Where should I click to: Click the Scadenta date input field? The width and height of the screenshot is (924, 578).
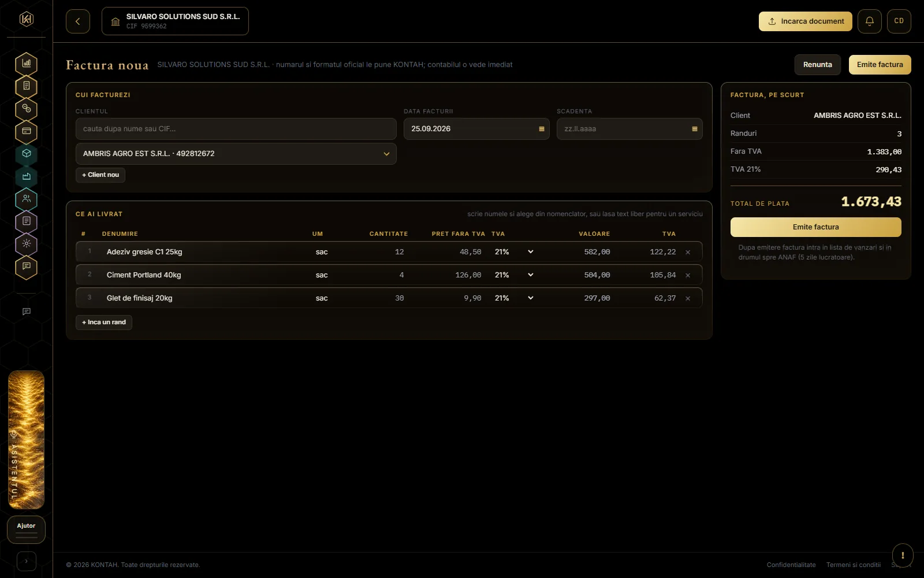[629, 129]
